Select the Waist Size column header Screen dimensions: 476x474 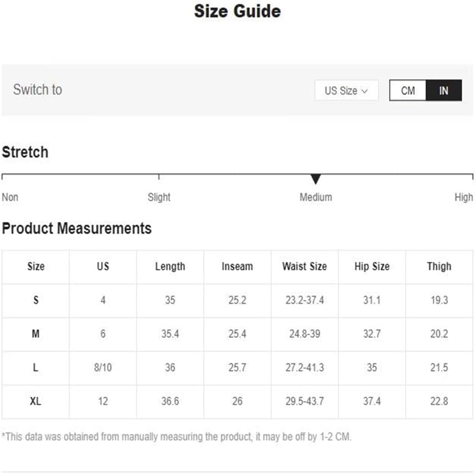pos(304,266)
